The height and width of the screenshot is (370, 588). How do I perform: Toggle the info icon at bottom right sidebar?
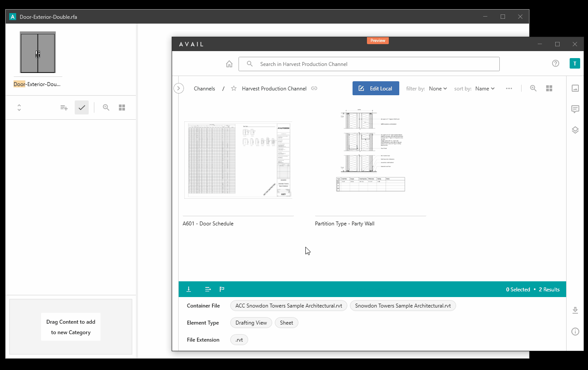[x=575, y=331]
